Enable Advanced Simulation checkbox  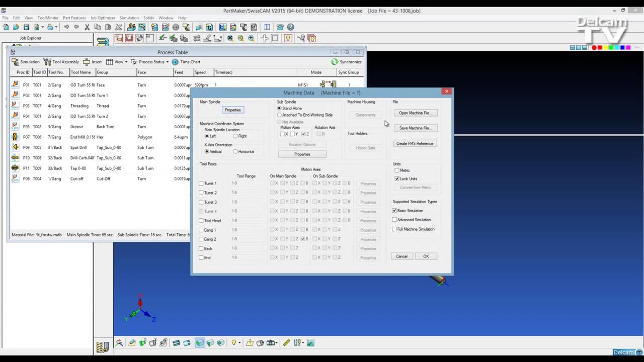coord(412,220)
